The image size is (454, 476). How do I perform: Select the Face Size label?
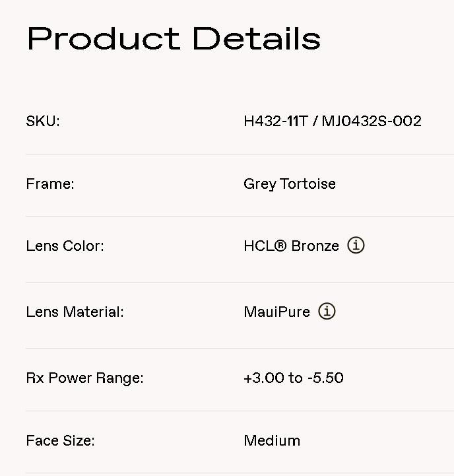click(60, 441)
